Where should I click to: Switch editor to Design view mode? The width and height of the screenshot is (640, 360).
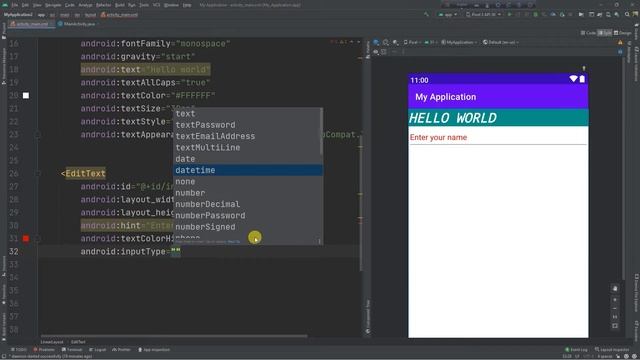pos(623,33)
